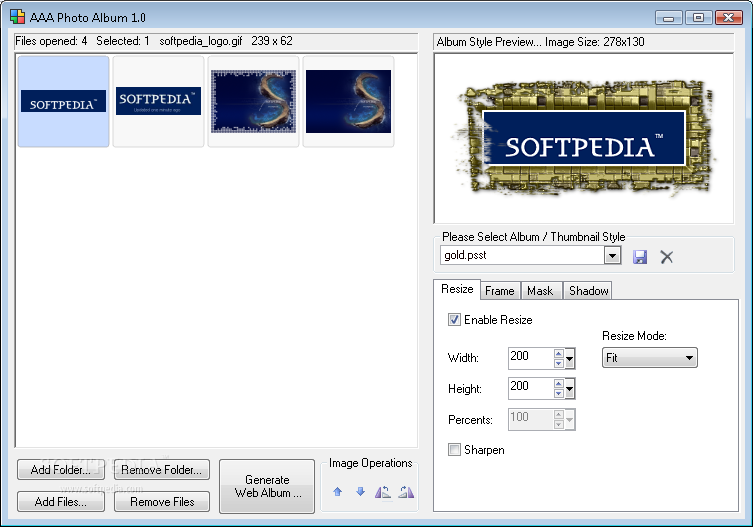Image resolution: width=753 pixels, height=527 pixels.
Task: Switch to the Resize tab
Action: pos(457,289)
